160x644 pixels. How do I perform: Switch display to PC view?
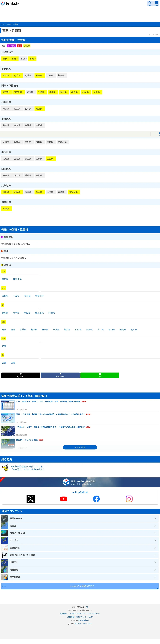[87, 607]
